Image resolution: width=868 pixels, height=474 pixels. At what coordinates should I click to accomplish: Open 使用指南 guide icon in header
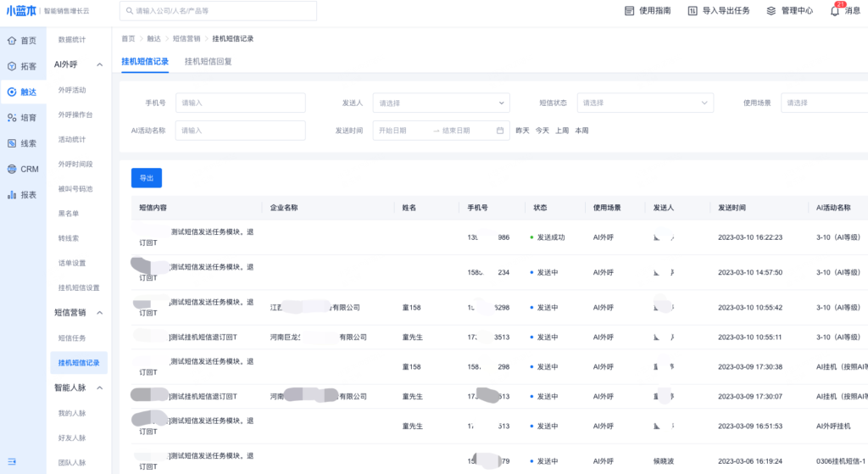click(x=629, y=11)
